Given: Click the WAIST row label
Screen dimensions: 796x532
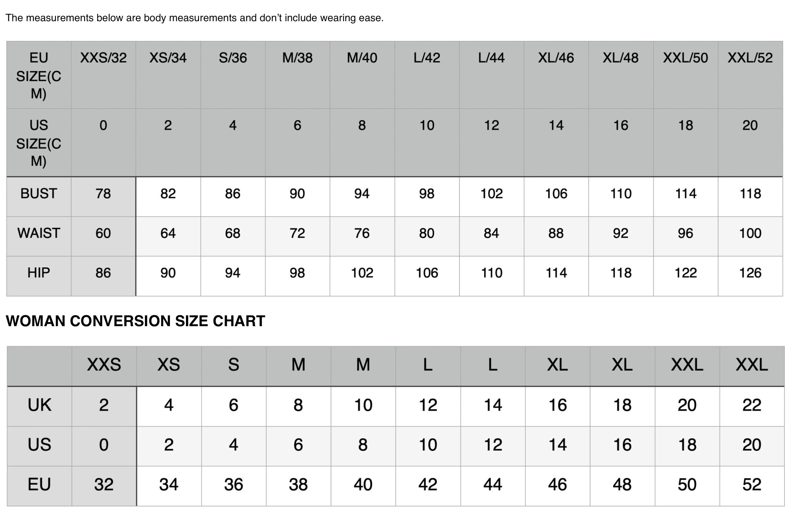Looking at the screenshot, I should 39,233.
